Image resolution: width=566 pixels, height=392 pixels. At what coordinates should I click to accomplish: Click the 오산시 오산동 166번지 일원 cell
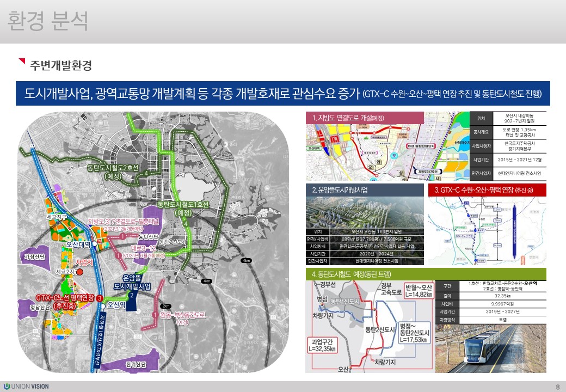tap(377, 232)
